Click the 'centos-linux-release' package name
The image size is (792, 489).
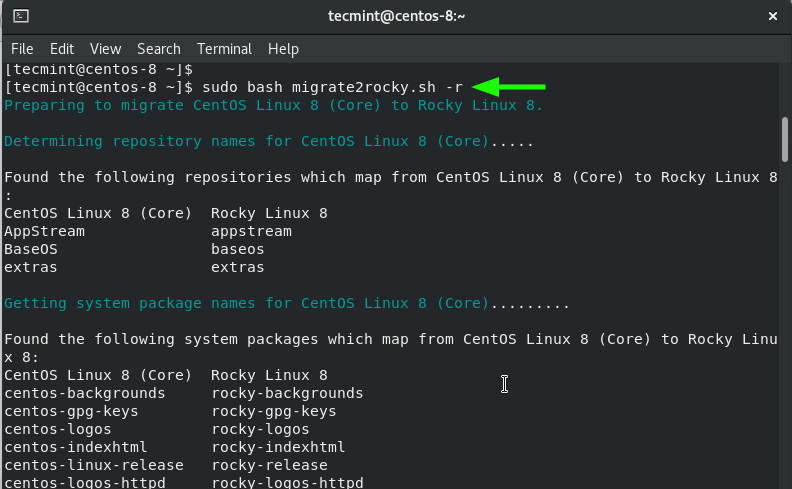(94, 465)
